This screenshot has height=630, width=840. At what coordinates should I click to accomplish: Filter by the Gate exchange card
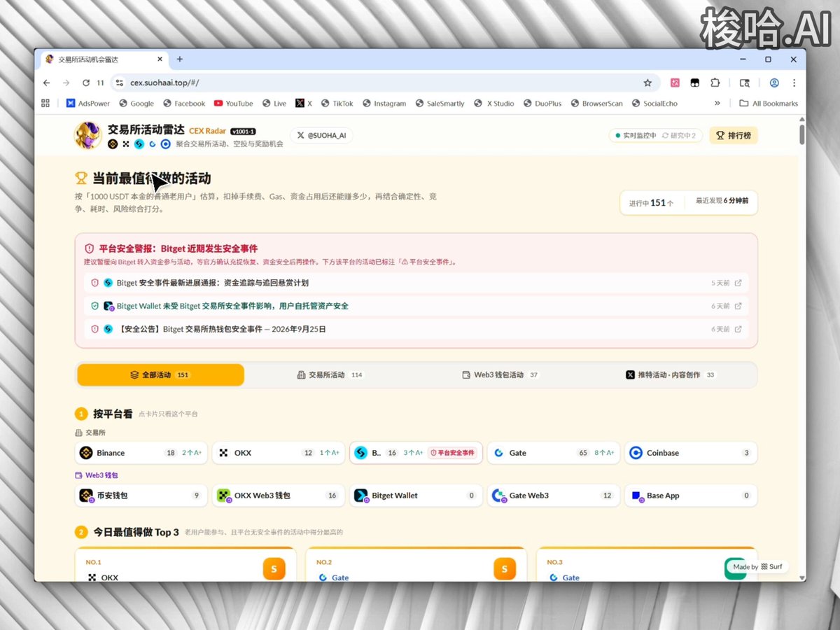pyautogui.click(x=554, y=453)
